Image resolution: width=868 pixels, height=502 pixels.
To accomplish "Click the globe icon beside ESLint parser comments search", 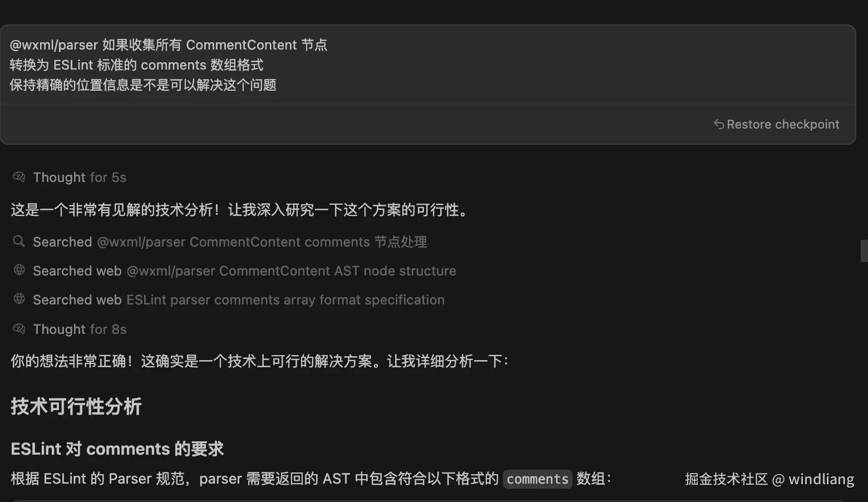I will [x=19, y=299].
